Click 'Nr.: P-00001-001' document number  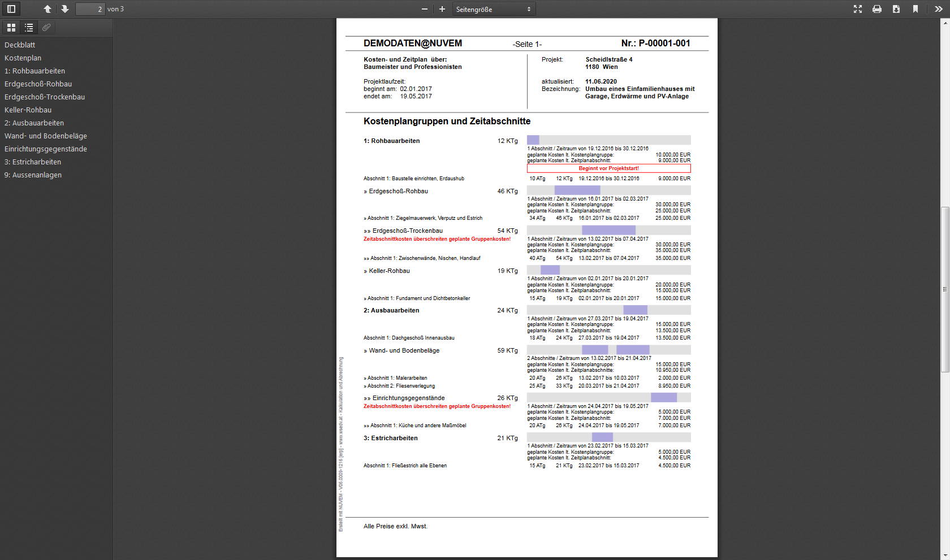pyautogui.click(x=655, y=44)
